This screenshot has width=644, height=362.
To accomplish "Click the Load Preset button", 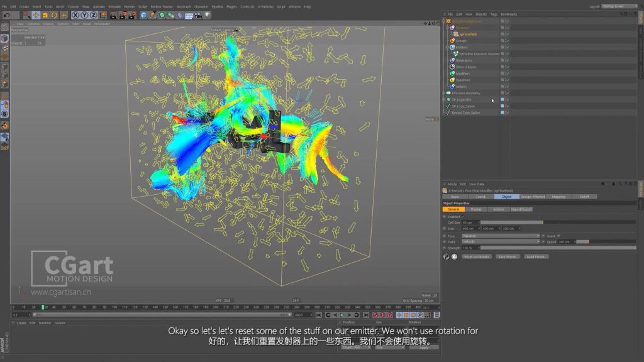I will (536, 256).
